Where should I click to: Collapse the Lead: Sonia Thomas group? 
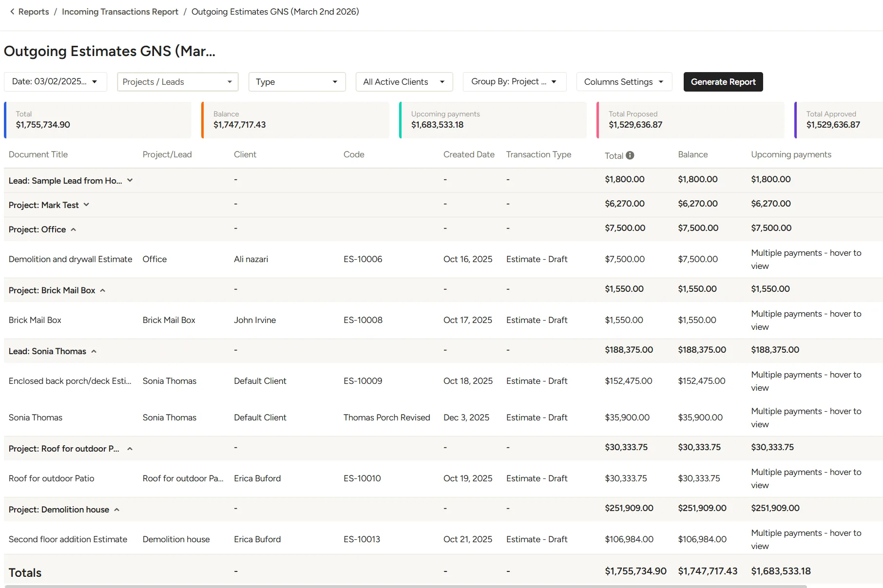94,351
